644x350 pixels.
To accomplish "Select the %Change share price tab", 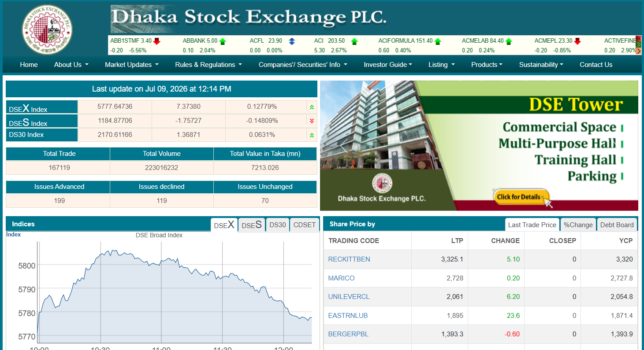I will pyautogui.click(x=578, y=225).
